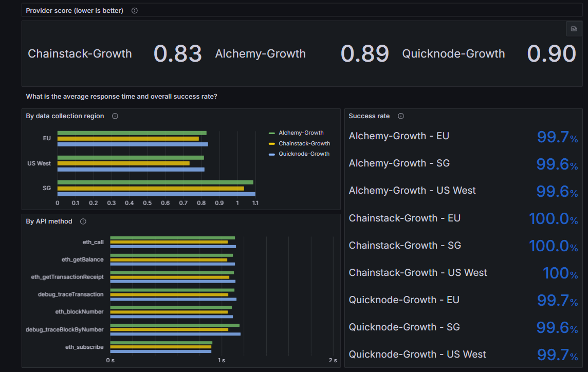Image resolution: width=588 pixels, height=372 pixels.
Task: Click the green Alchemy-Growth bar for the EU region
Action: [x=132, y=133]
